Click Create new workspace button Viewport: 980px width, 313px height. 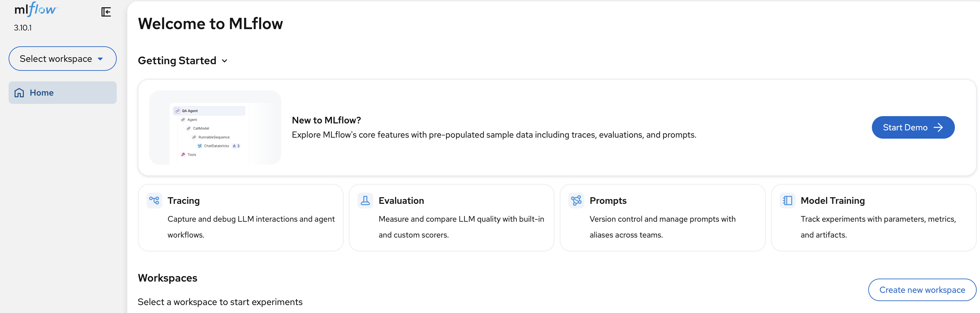pyautogui.click(x=921, y=290)
